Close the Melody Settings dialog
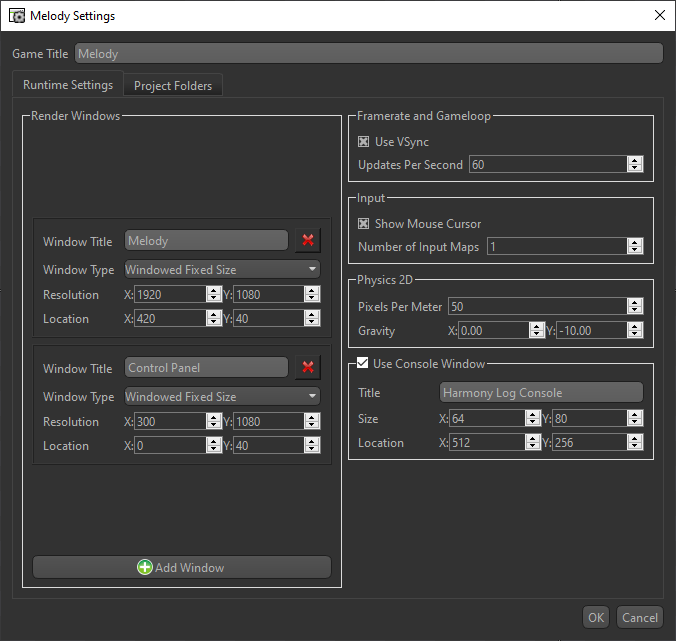 pyautogui.click(x=660, y=16)
